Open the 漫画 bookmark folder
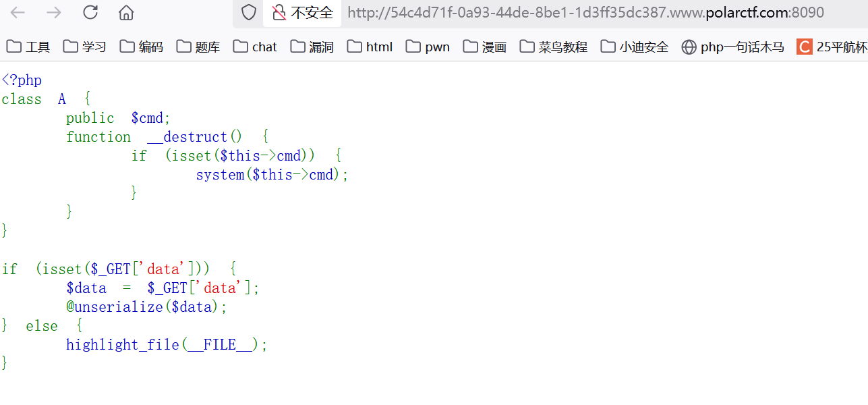 pyautogui.click(x=485, y=47)
